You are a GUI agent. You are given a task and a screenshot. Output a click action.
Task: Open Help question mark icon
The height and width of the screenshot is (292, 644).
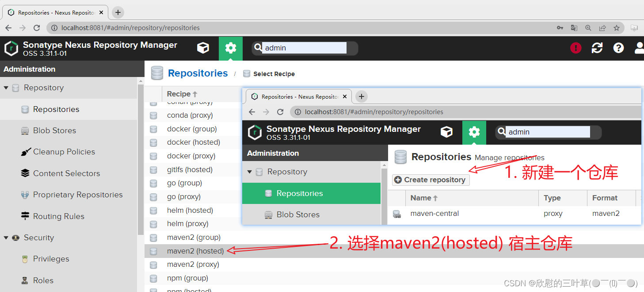tap(619, 48)
